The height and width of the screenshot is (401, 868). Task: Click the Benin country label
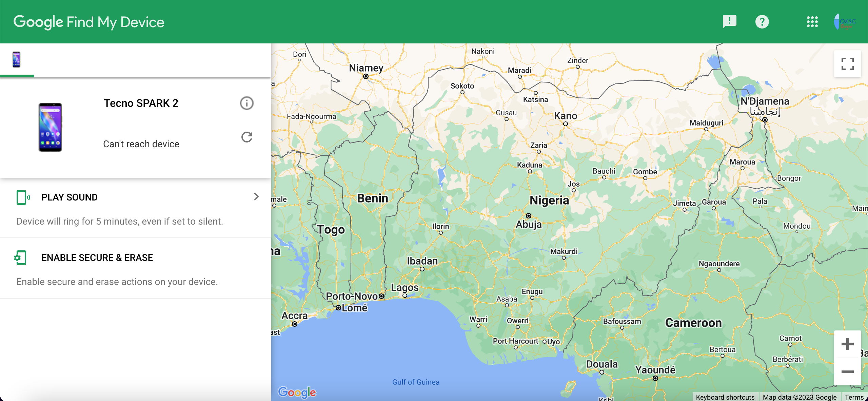tap(373, 198)
